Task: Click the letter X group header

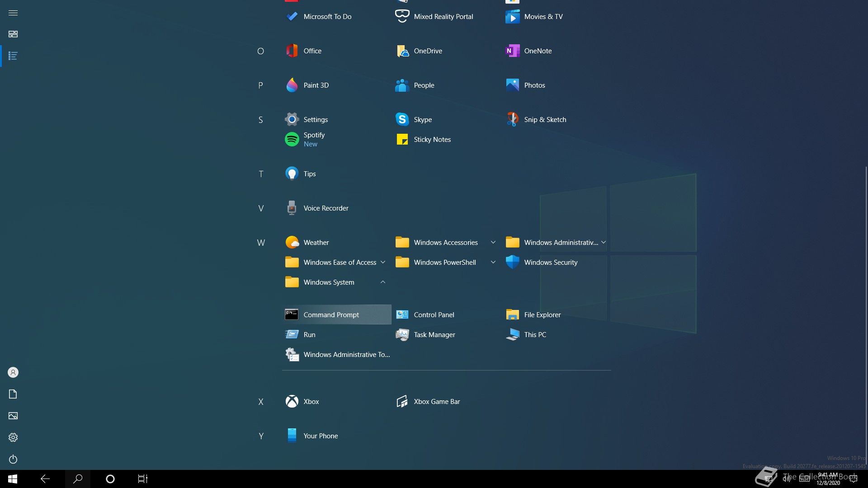Action: [x=261, y=402]
